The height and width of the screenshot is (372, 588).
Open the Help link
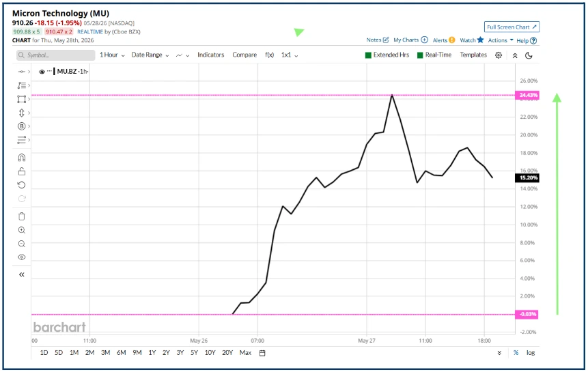527,40
